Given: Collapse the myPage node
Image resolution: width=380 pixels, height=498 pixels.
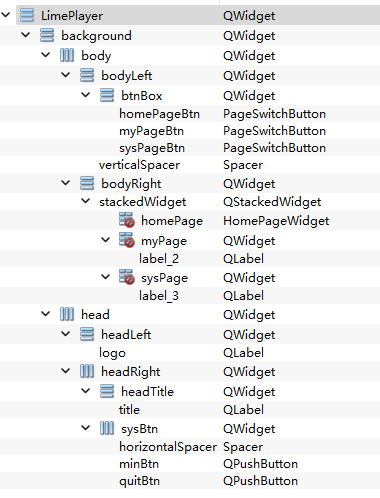Looking at the screenshot, I should click(x=106, y=239).
